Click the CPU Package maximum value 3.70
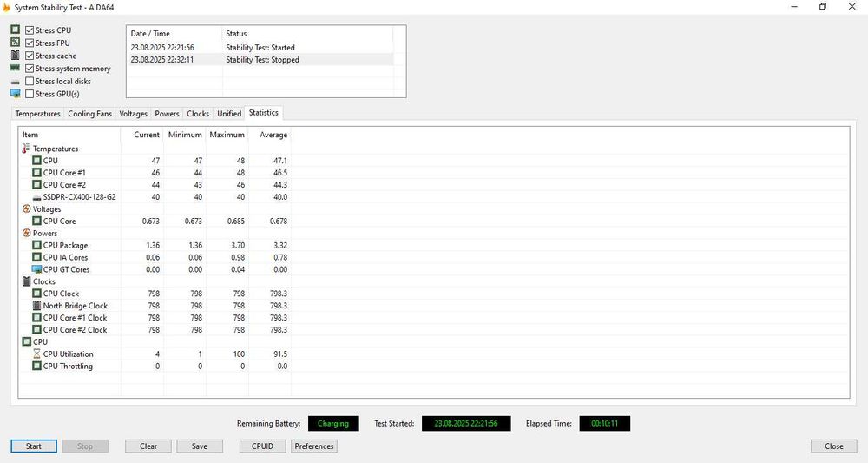The height and width of the screenshot is (463, 868). click(x=238, y=245)
